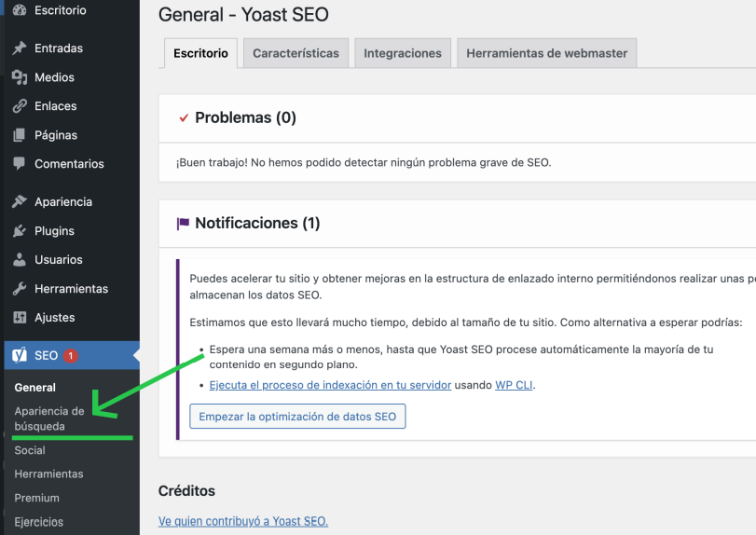Click the Usuarios person icon

[x=20, y=260]
